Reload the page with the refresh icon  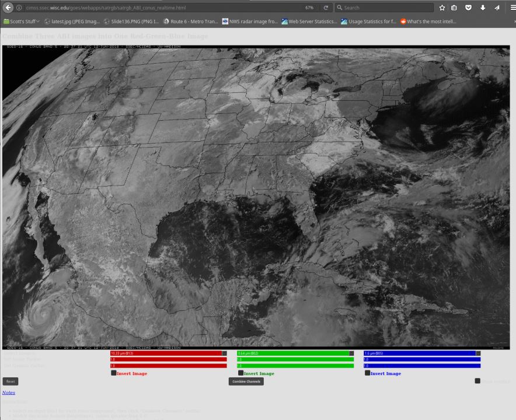(326, 8)
